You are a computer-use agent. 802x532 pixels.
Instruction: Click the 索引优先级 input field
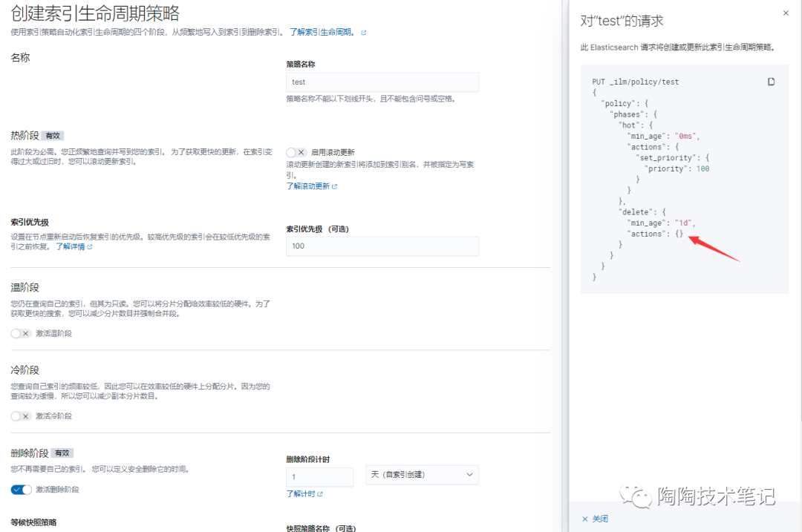tap(382, 246)
